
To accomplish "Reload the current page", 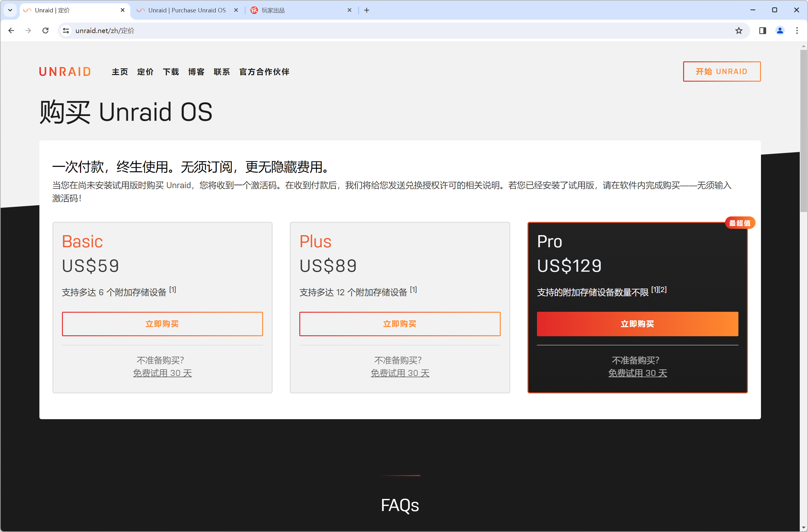I will click(45, 31).
